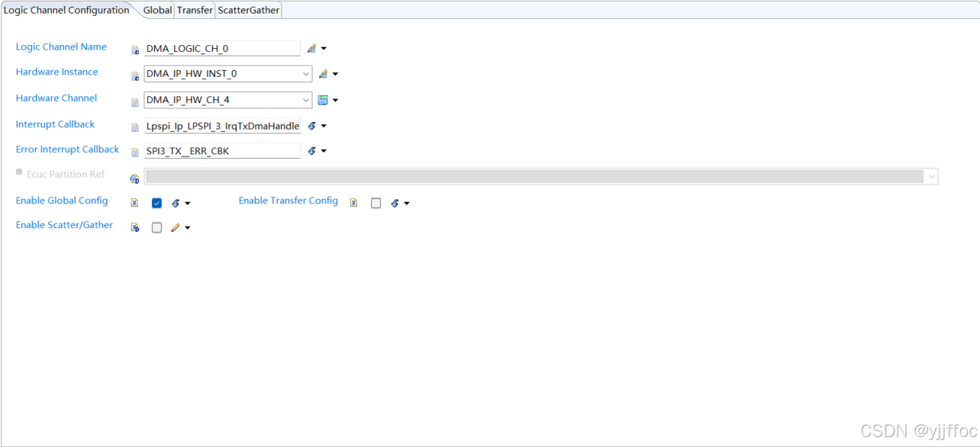
Task: Click the Error Interrupt Callback field
Action: 222,151
